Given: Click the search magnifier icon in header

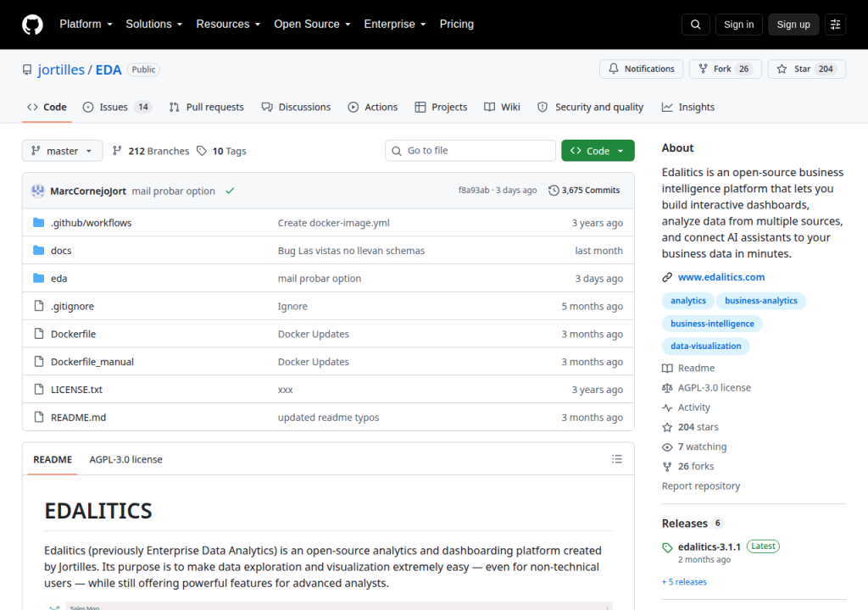Looking at the screenshot, I should pyautogui.click(x=695, y=25).
